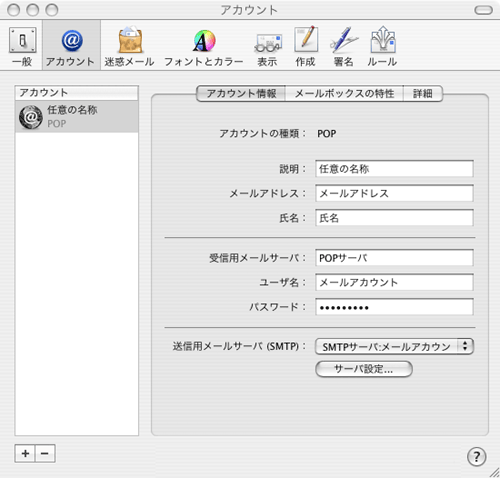
Task: Remove the account with minus button
Action: coord(45,453)
